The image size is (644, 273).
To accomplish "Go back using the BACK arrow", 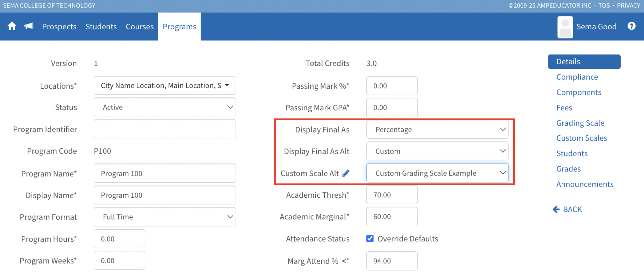I will click(567, 209).
